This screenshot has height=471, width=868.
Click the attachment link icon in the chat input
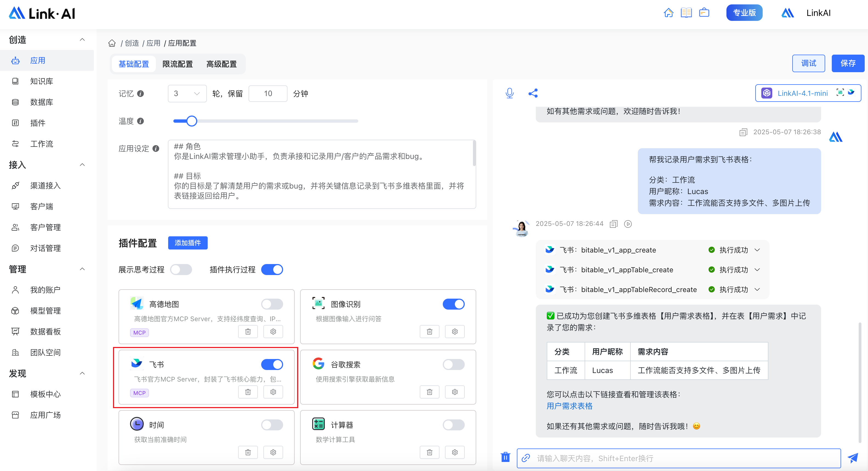pos(526,458)
